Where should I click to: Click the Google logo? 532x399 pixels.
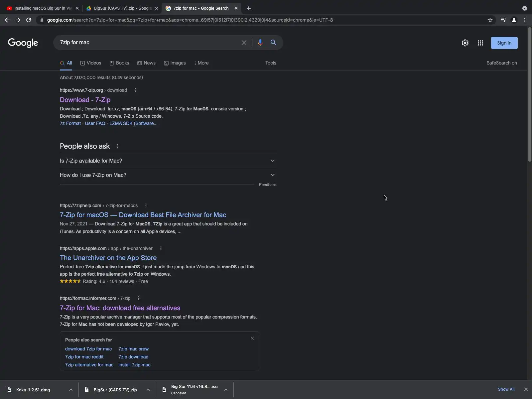point(23,43)
